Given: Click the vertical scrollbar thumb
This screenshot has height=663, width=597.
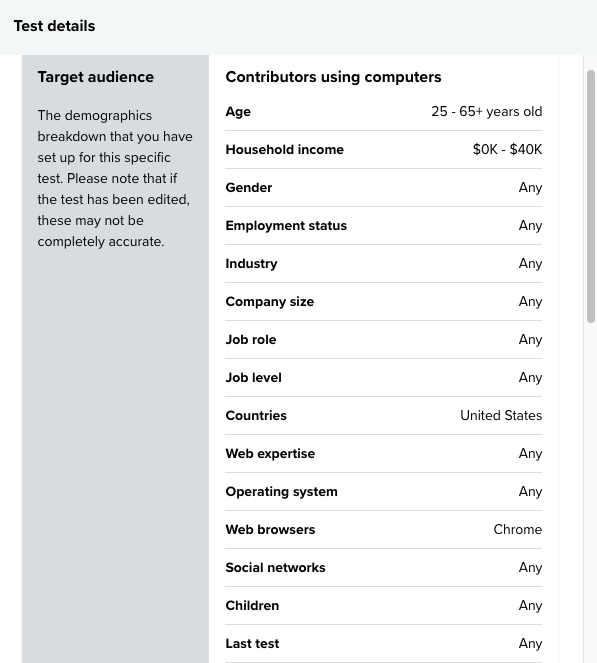Looking at the screenshot, I should pos(591,197).
